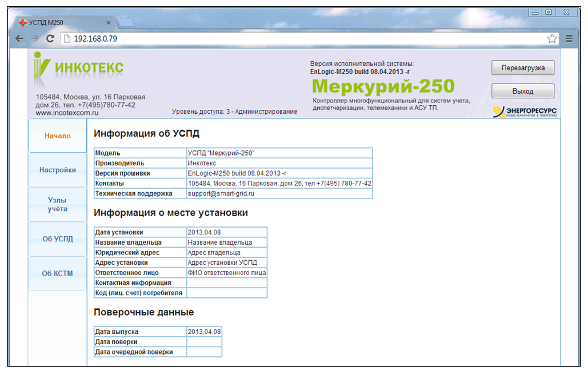Click the Ответственное лицо label
Screen dimensions: 588x374
click(x=127, y=273)
